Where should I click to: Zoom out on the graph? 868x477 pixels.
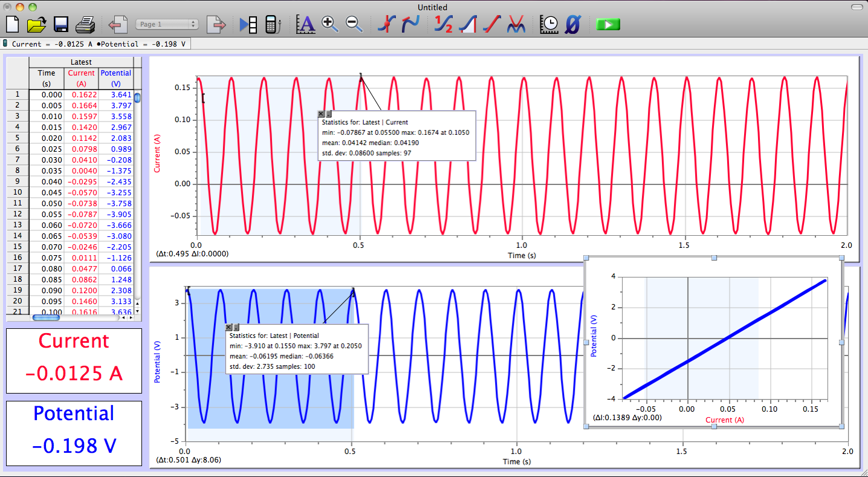351,25
